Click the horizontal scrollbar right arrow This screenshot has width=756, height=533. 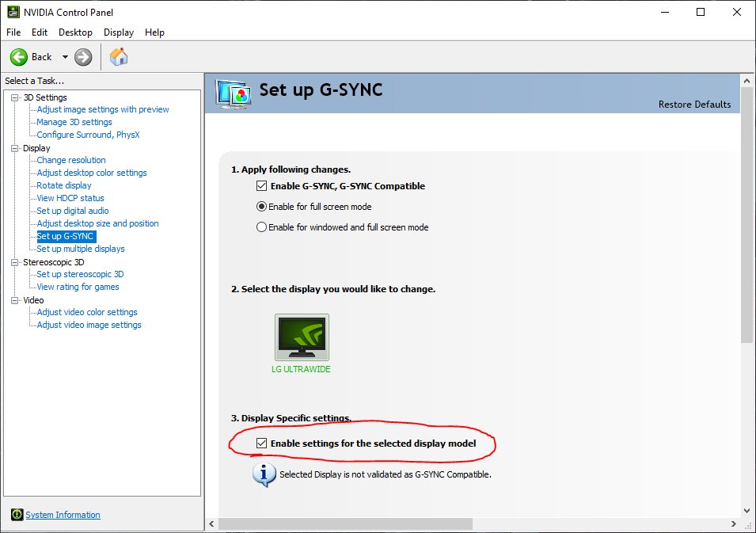click(x=733, y=523)
